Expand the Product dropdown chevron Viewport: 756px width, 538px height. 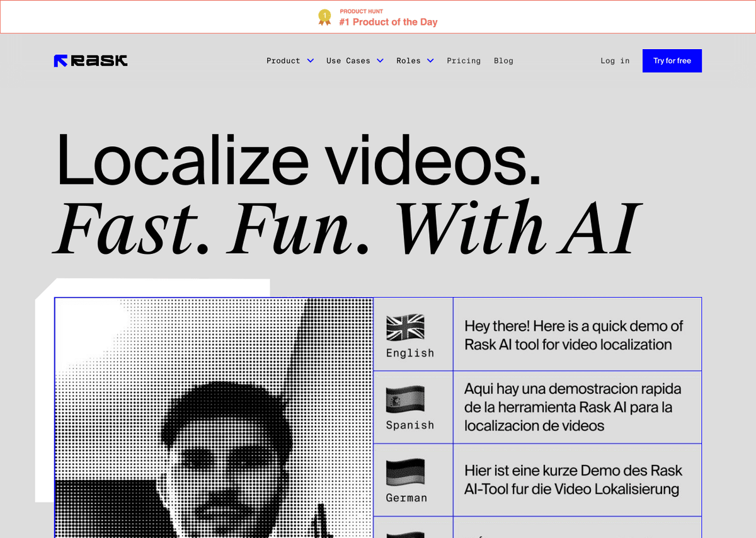(310, 60)
